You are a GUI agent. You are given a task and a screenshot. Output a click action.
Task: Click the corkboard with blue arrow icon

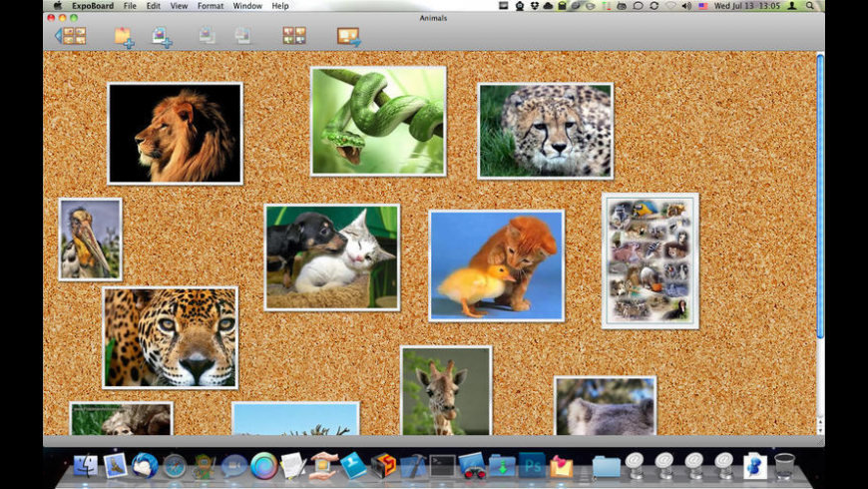349,37
